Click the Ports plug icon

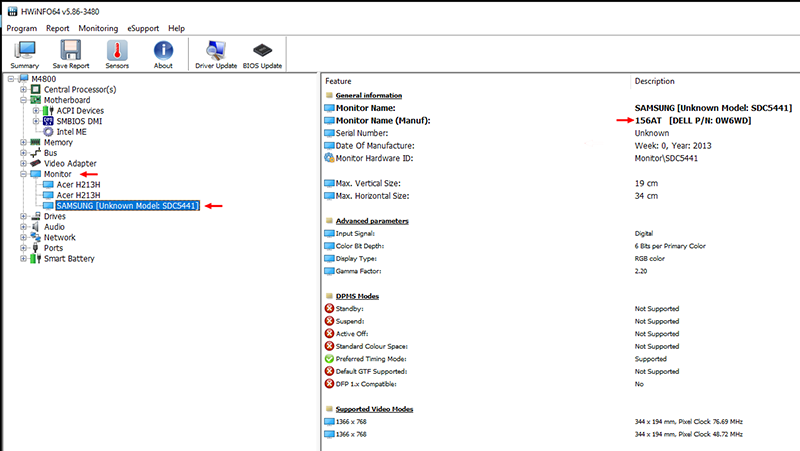[36, 248]
